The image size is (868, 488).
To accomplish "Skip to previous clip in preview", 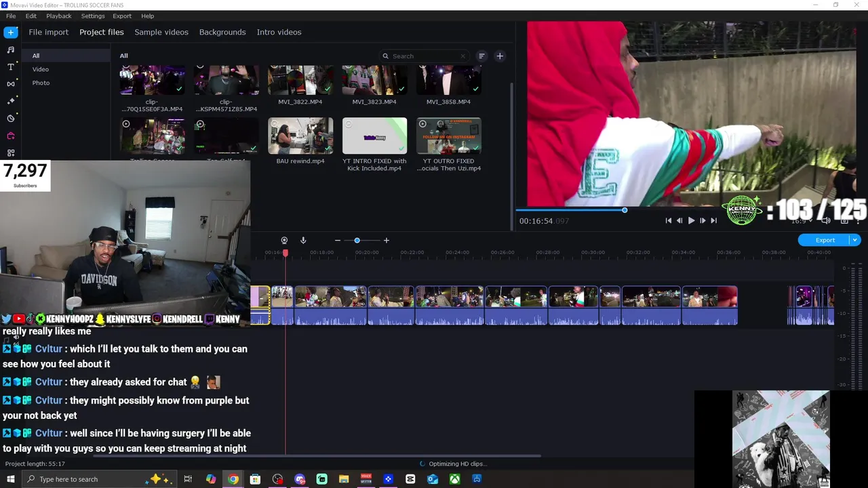I will tap(669, 220).
